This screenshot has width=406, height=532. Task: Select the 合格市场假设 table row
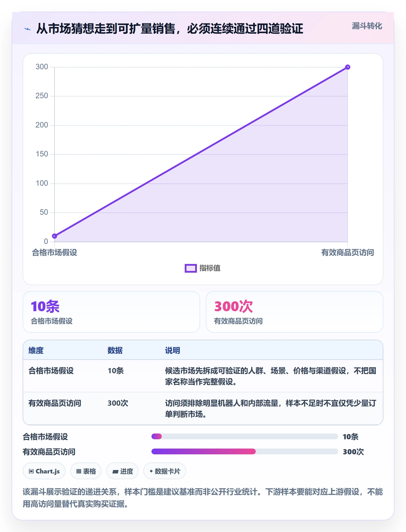tap(203, 376)
